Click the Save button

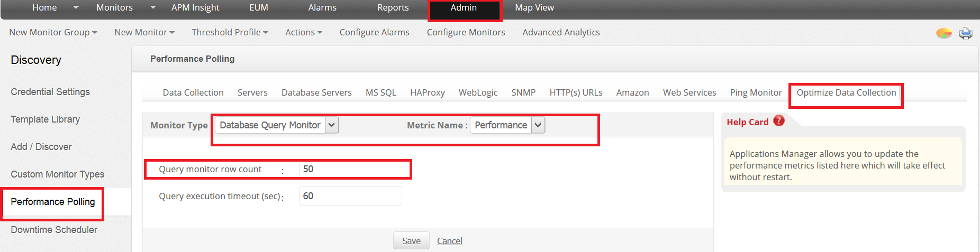411,241
